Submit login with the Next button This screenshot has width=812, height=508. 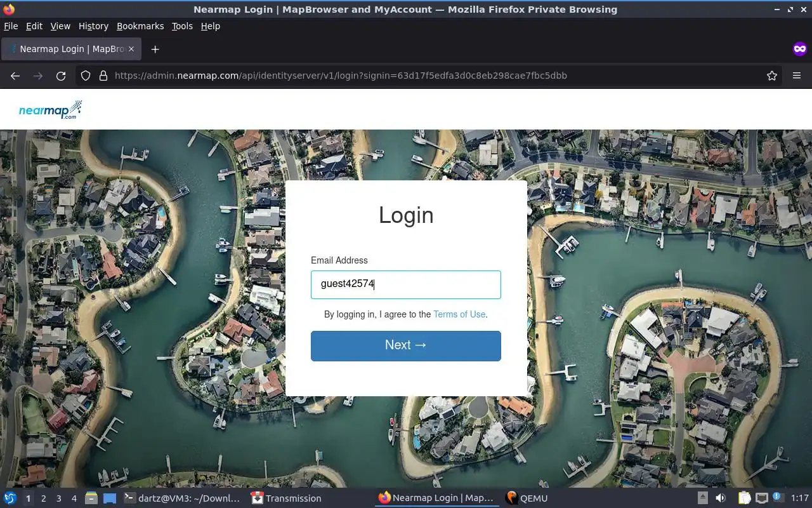[x=406, y=346]
